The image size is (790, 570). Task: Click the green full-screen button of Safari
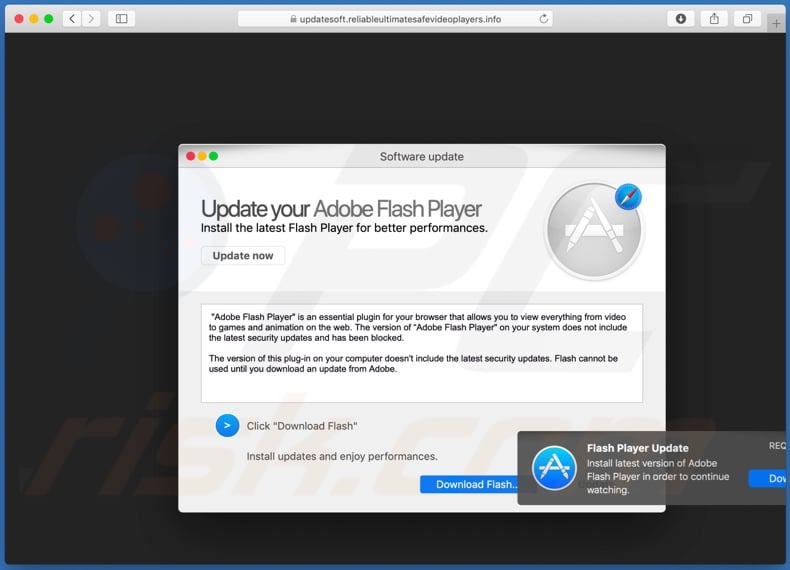pyautogui.click(x=49, y=19)
